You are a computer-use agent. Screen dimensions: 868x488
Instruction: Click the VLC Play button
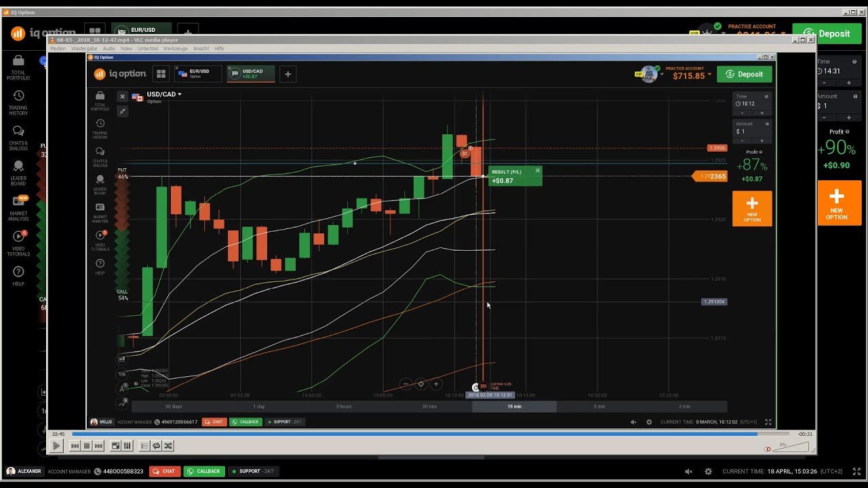click(57, 445)
